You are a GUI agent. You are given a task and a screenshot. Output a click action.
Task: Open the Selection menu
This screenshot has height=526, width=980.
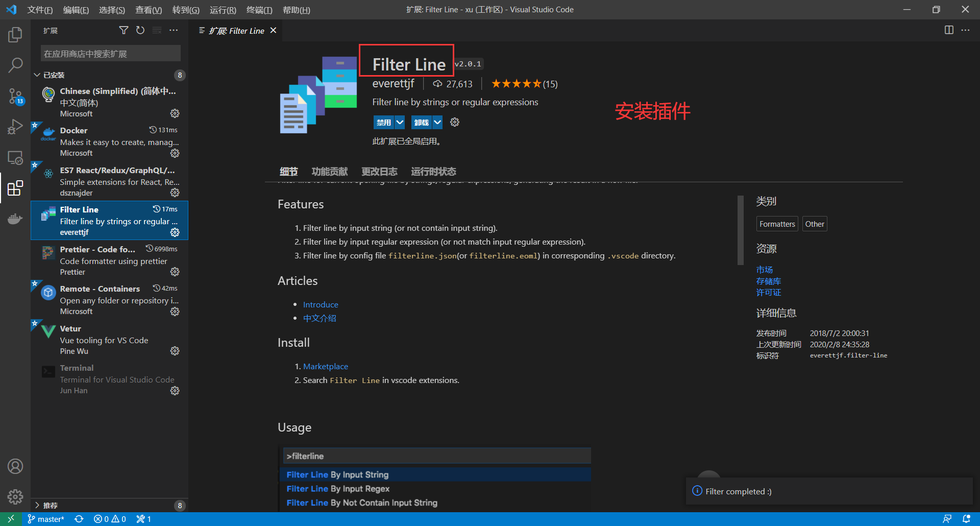click(112, 10)
